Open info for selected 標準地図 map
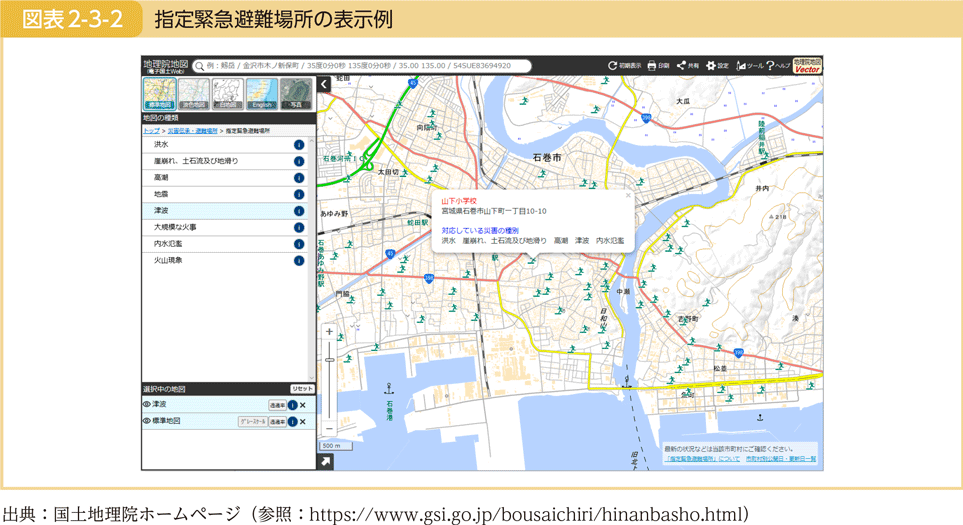 tap(292, 422)
